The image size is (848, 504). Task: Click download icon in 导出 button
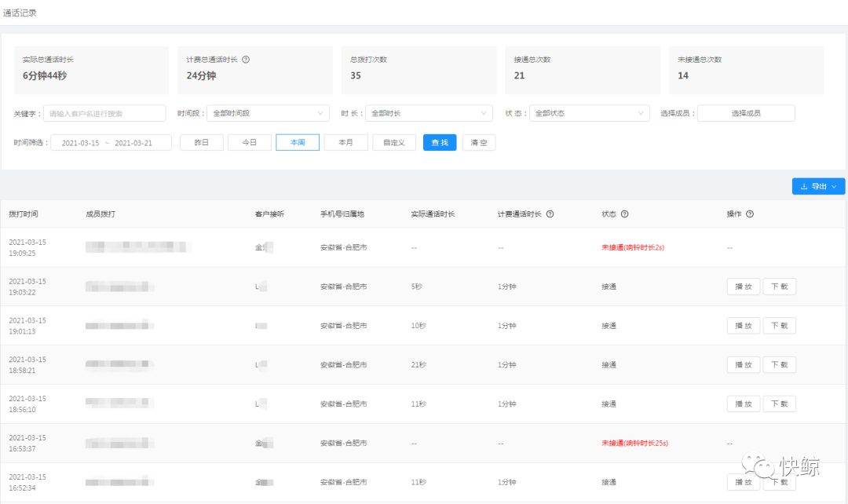[804, 187]
